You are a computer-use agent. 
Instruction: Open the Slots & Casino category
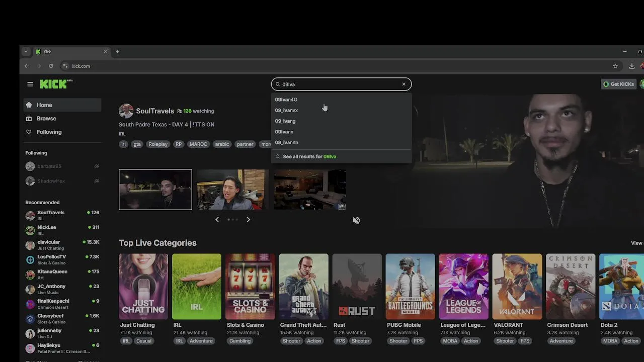(x=250, y=287)
